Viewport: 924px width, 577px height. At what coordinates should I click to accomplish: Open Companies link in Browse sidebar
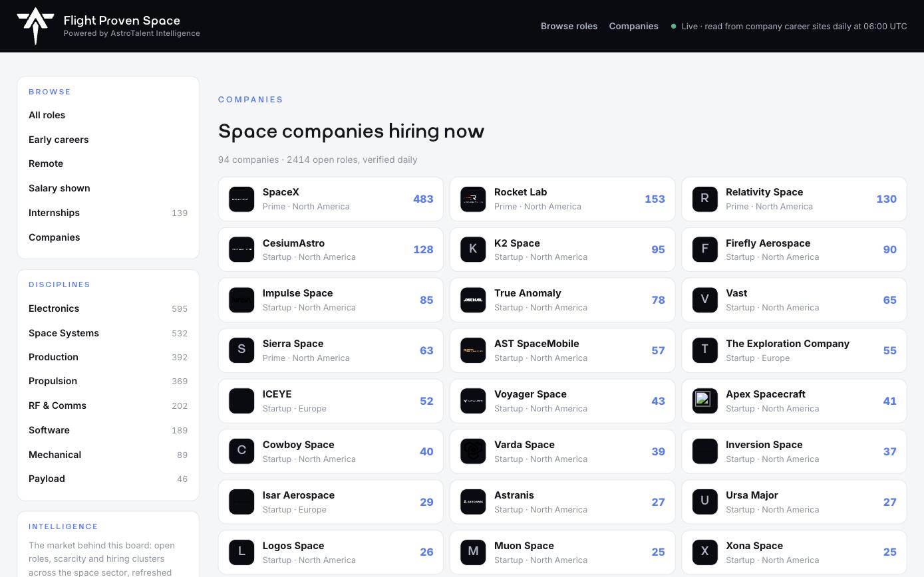(108, 237)
